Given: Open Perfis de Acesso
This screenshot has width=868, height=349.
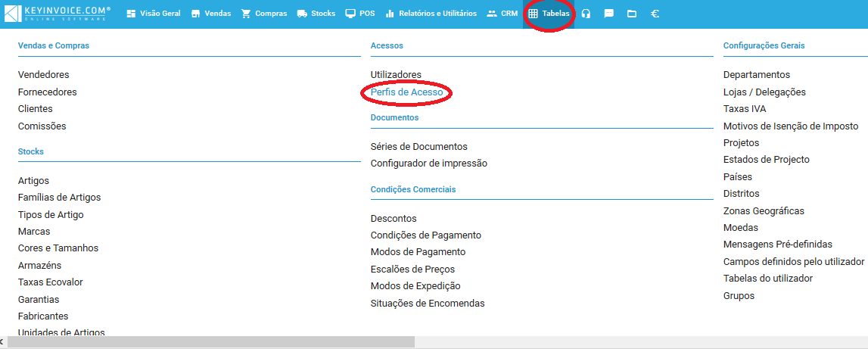Looking at the screenshot, I should (x=407, y=92).
